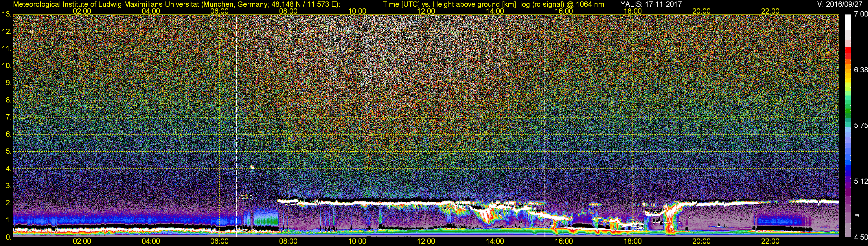Click '08:00' on the bottom time axis
This screenshot has width=868, height=246.
pyautogui.click(x=288, y=241)
